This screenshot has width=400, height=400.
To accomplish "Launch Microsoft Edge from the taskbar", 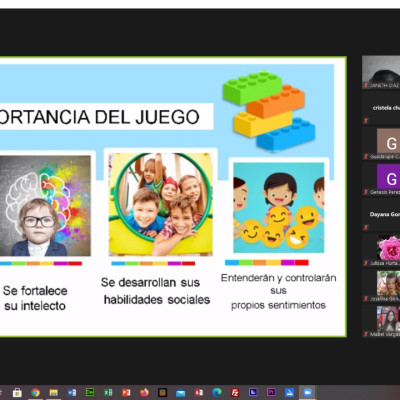I will [x=217, y=393].
